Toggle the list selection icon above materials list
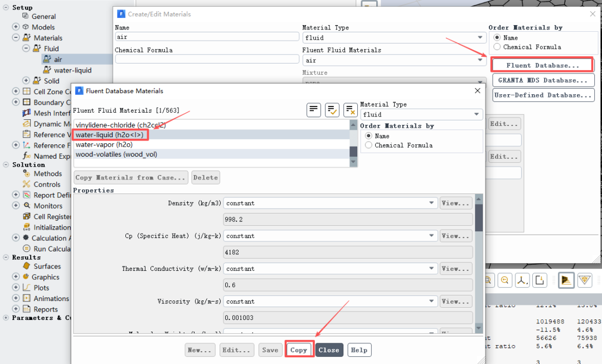This screenshot has width=602, height=364. [314, 110]
